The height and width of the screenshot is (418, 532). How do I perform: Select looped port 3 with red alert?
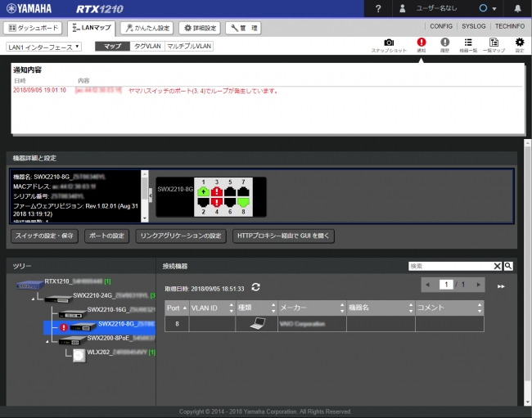click(x=216, y=191)
